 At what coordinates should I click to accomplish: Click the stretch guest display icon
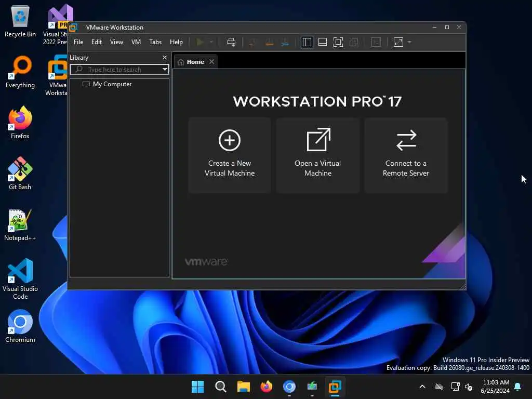(x=398, y=42)
